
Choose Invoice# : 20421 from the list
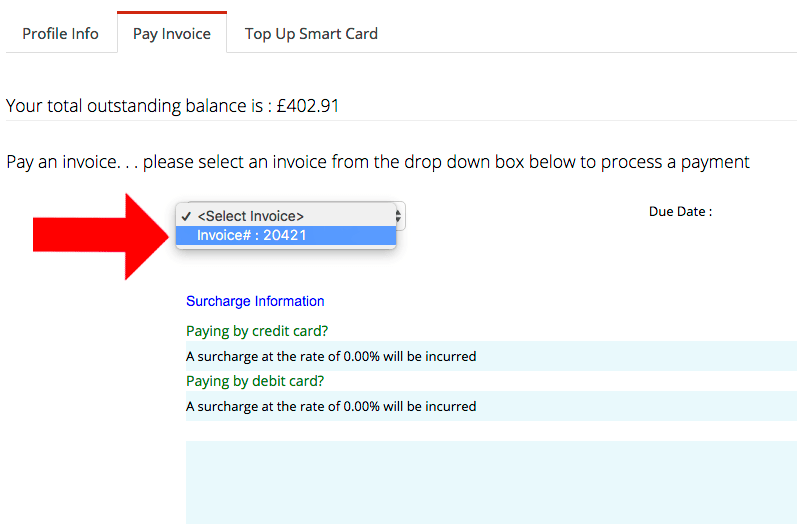click(x=286, y=235)
